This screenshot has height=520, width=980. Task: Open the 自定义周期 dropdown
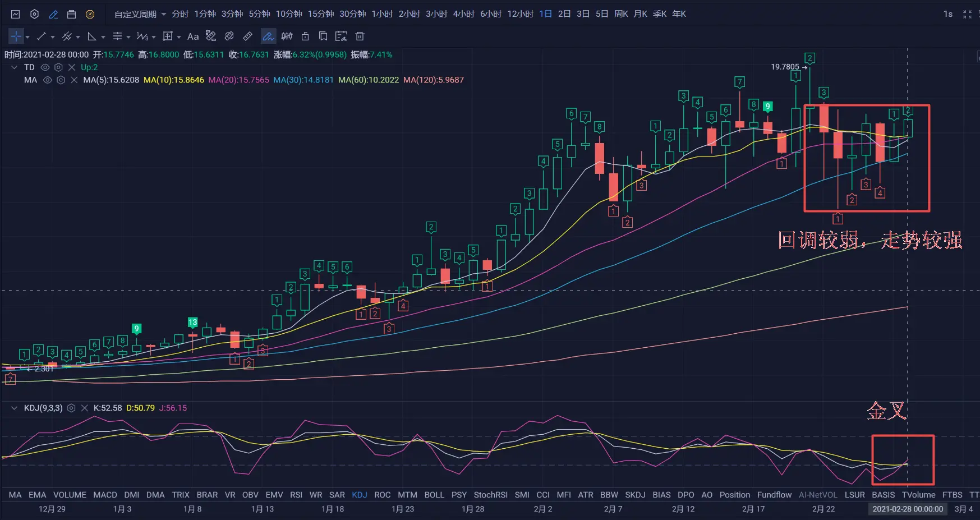140,14
